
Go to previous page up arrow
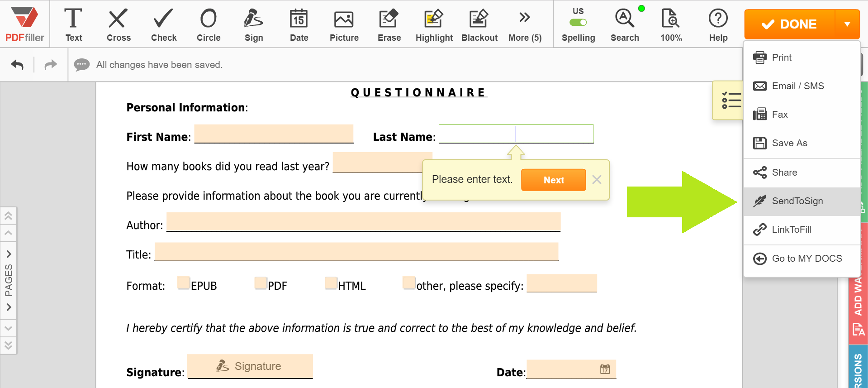tap(8, 233)
